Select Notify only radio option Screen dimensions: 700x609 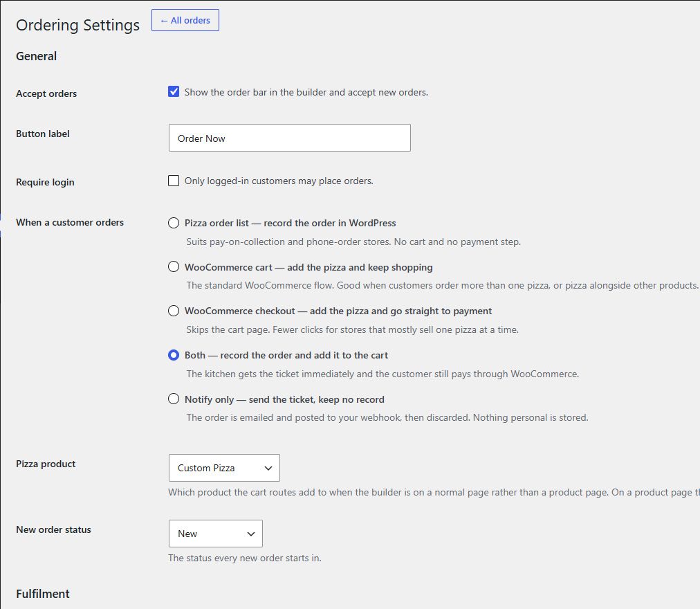click(174, 399)
